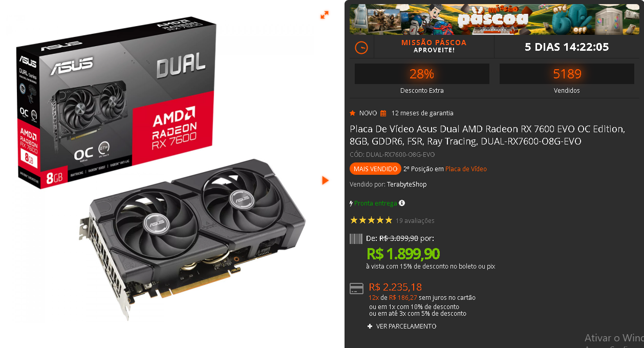Click the barcode icon next to price
The image size is (644, 348).
[356, 239]
